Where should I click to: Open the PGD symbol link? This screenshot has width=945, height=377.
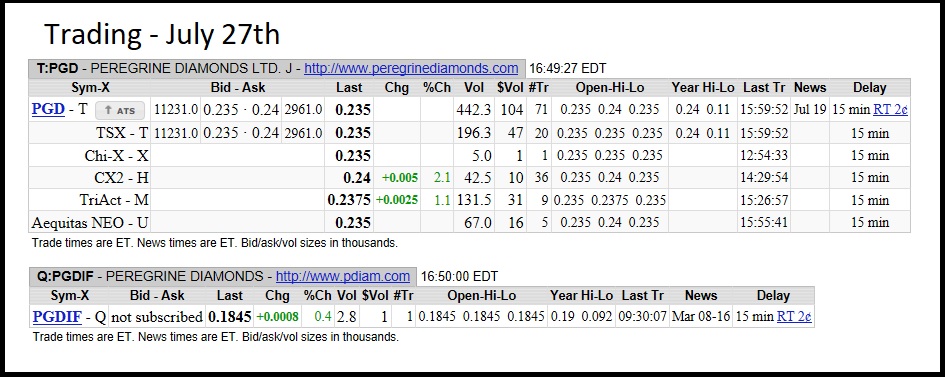48,110
